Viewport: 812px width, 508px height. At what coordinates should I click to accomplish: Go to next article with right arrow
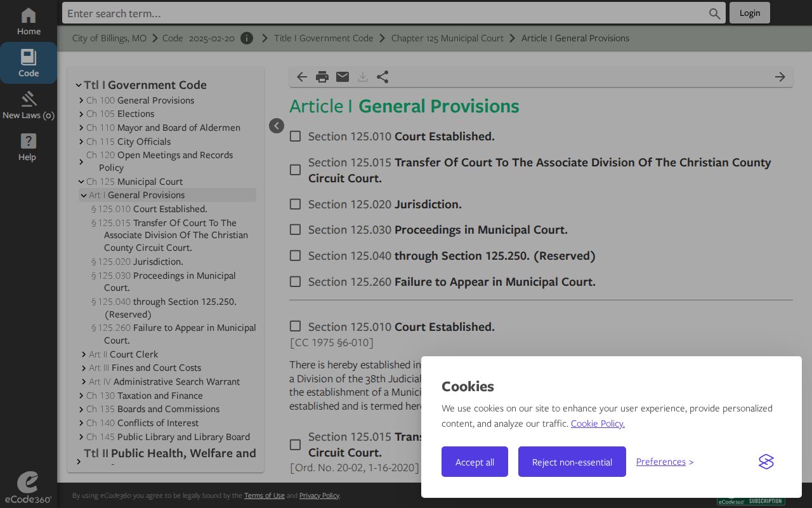coord(780,77)
